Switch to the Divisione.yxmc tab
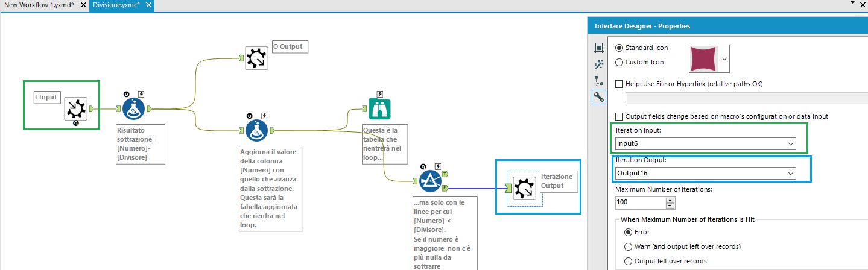 point(116,5)
